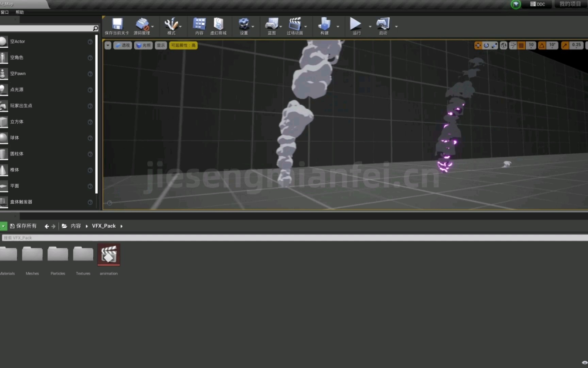Click the 过场动画 (Cinematics) icon
588x368 pixels.
(294, 26)
